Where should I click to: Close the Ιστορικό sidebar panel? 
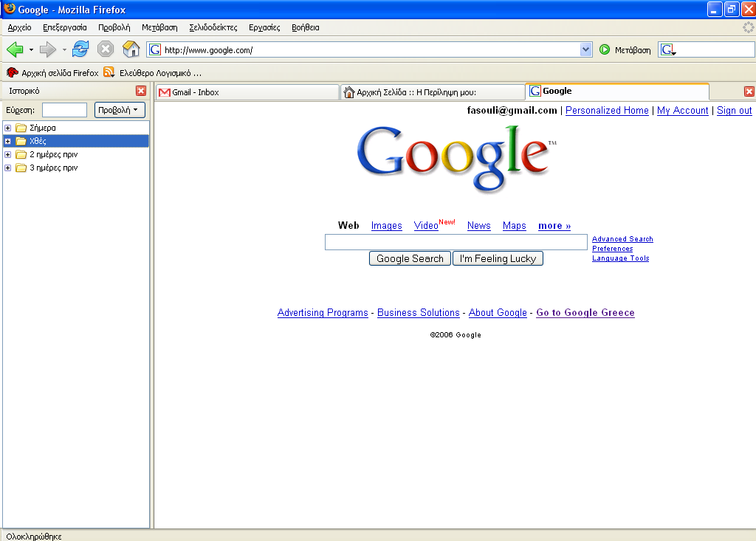(141, 91)
